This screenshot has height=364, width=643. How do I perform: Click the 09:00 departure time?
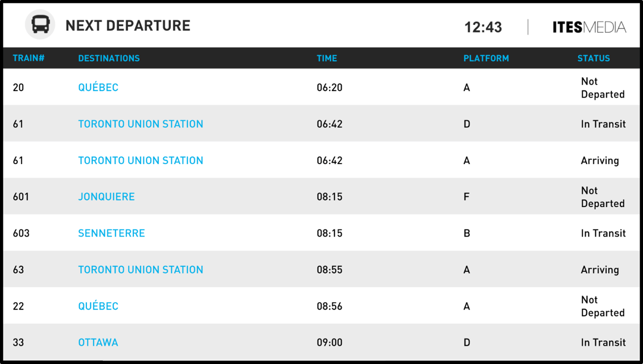pyautogui.click(x=330, y=343)
